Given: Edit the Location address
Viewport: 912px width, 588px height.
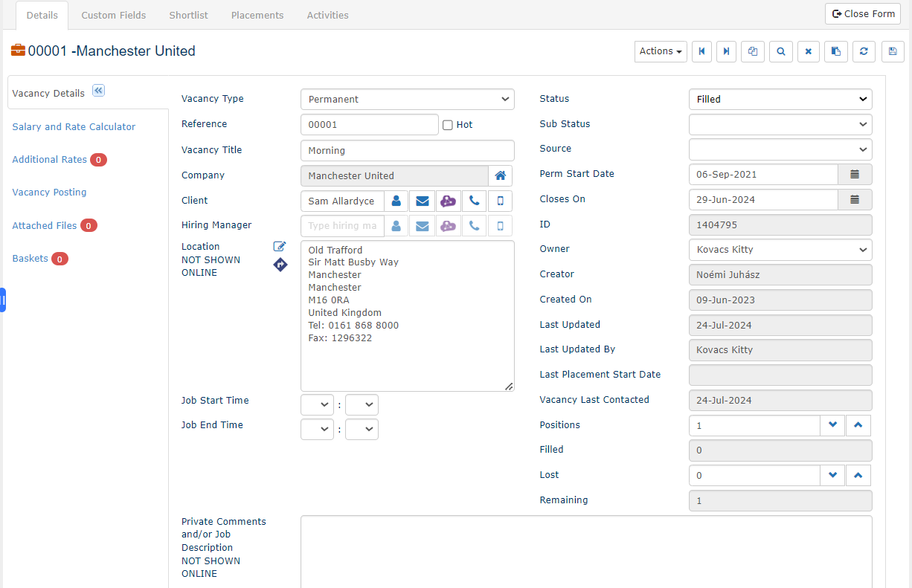Looking at the screenshot, I should click(x=280, y=247).
